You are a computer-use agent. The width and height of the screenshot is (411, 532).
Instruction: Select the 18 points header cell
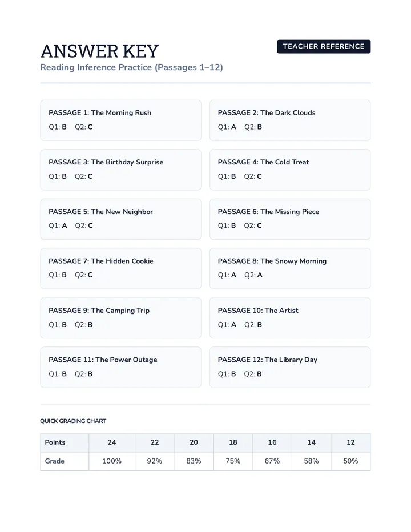(233, 442)
